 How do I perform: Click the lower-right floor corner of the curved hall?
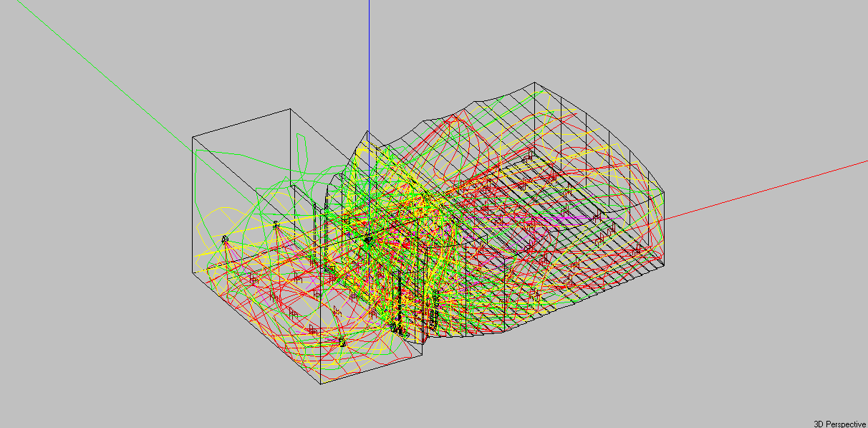(x=663, y=267)
